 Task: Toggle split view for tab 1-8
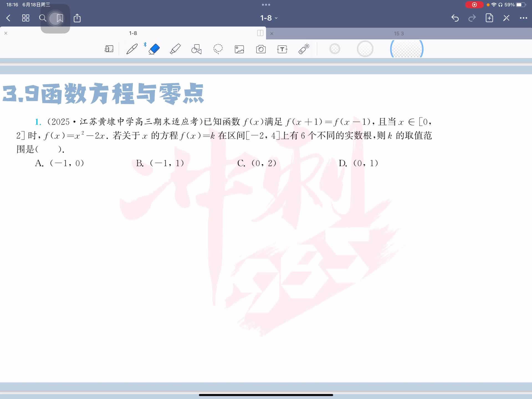click(x=260, y=33)
